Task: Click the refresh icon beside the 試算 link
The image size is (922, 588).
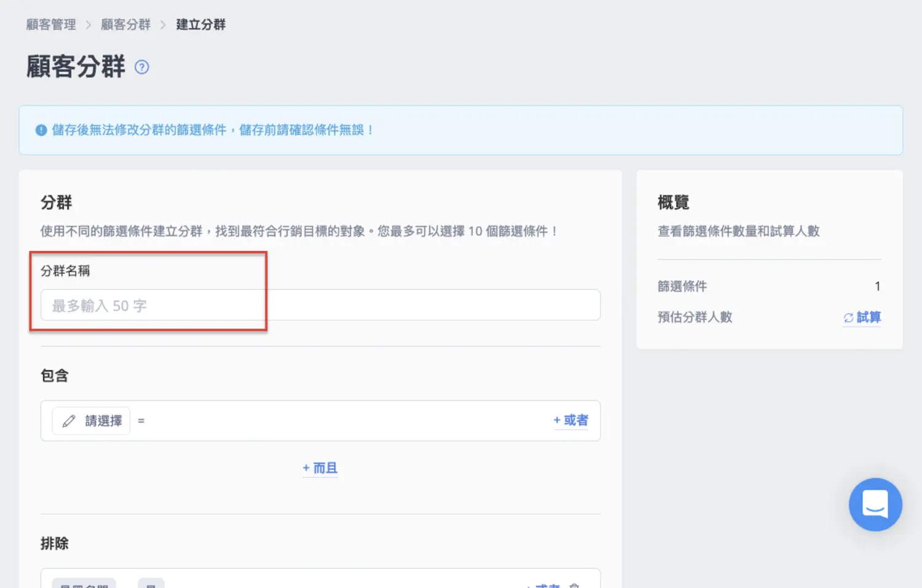Action: (849, 318)
